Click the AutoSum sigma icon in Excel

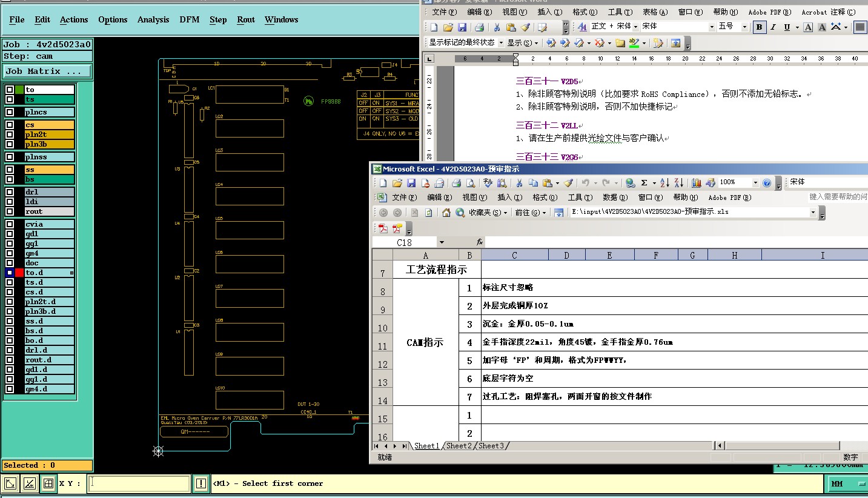[644, 183]
